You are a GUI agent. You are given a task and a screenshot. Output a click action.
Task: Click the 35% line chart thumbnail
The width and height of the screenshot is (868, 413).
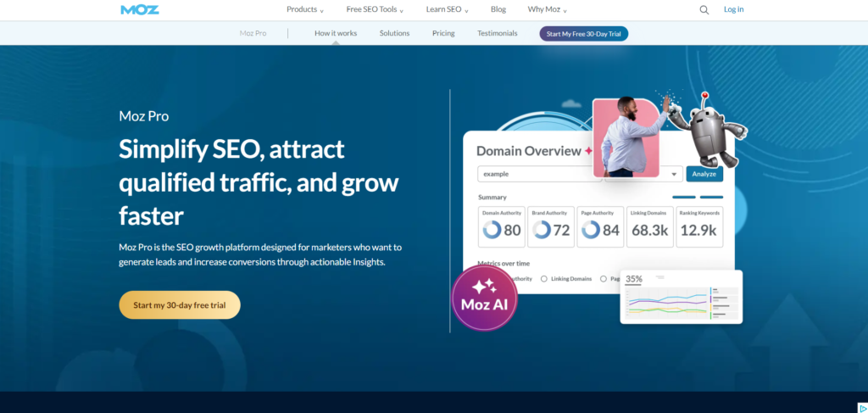pyautogui.click(x=682, y=297)
